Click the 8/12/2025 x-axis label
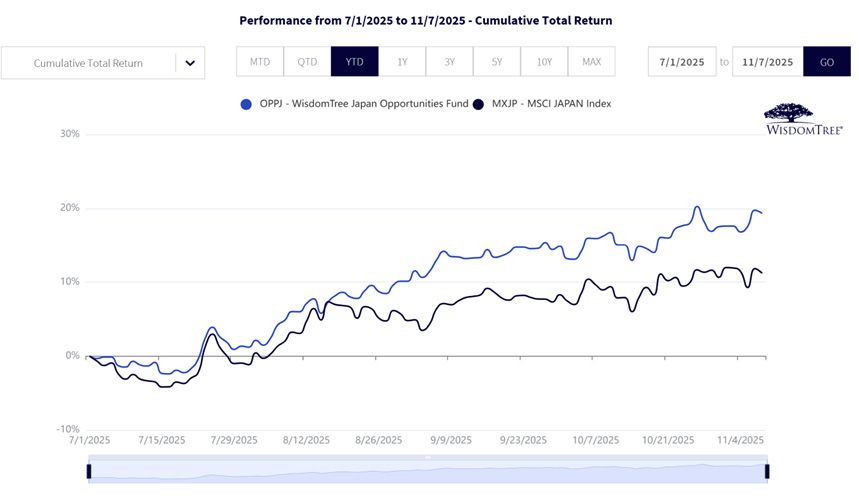The height and width of the screenshot is (500, 859). click(x=306, y=440)
